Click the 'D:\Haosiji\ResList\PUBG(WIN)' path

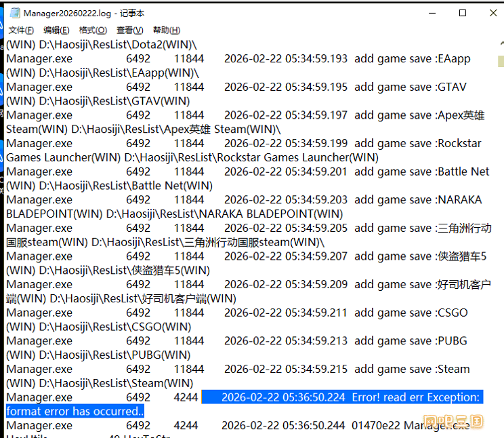114,355
